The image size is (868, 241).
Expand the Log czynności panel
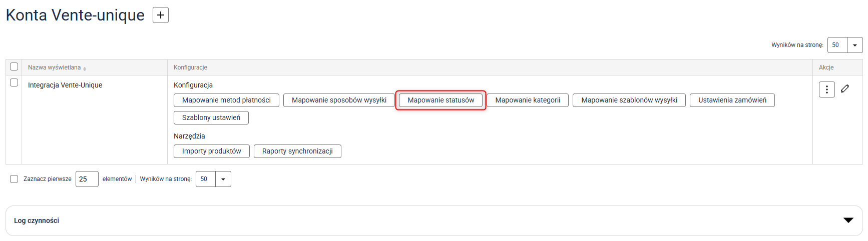click(x=848, y=220)
